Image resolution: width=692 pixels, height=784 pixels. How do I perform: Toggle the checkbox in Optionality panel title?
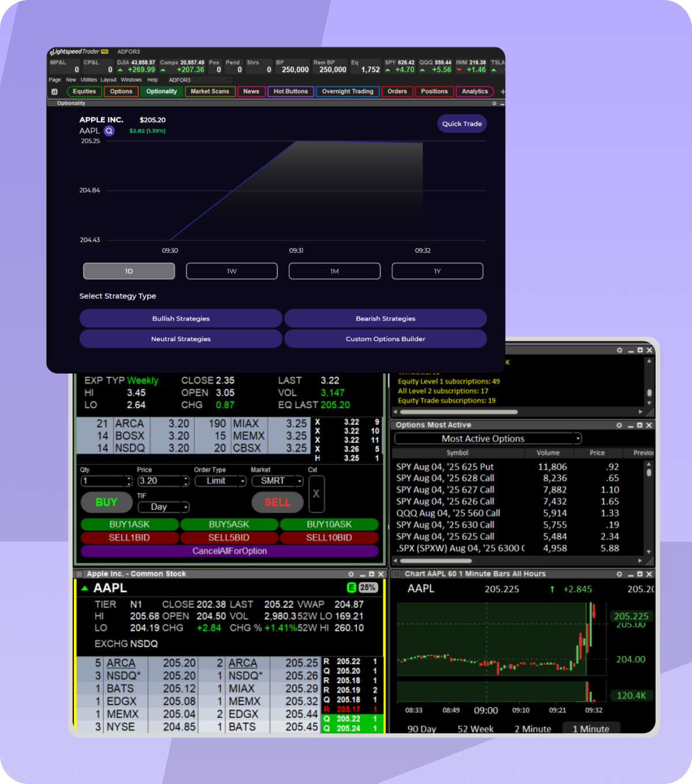[51, 103]
